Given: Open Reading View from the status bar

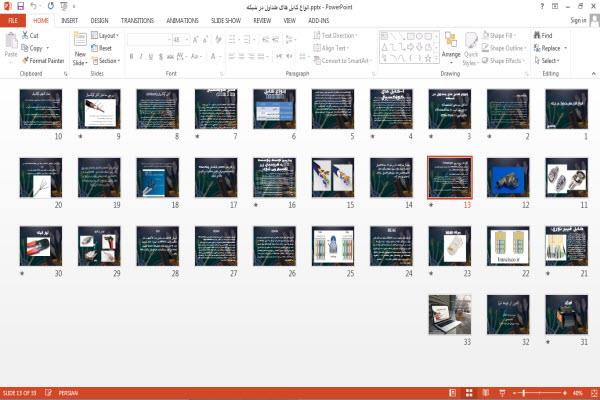Looking at the screenshot, I should [486, 393].
